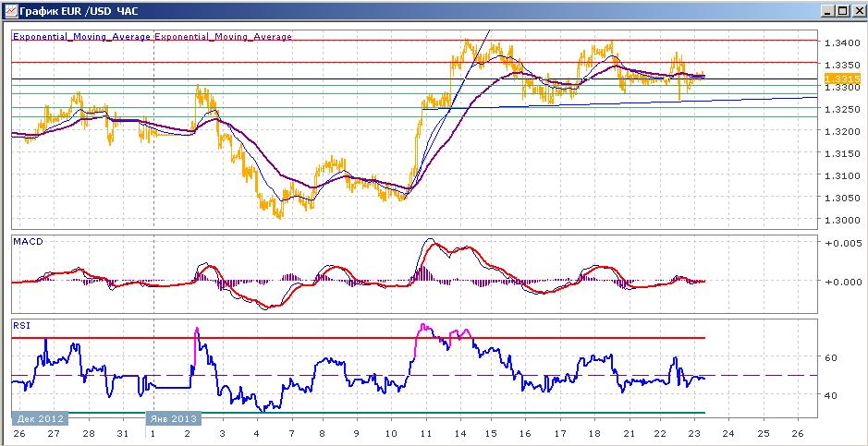Click date 25 on the time axis

tap(764, 432)
